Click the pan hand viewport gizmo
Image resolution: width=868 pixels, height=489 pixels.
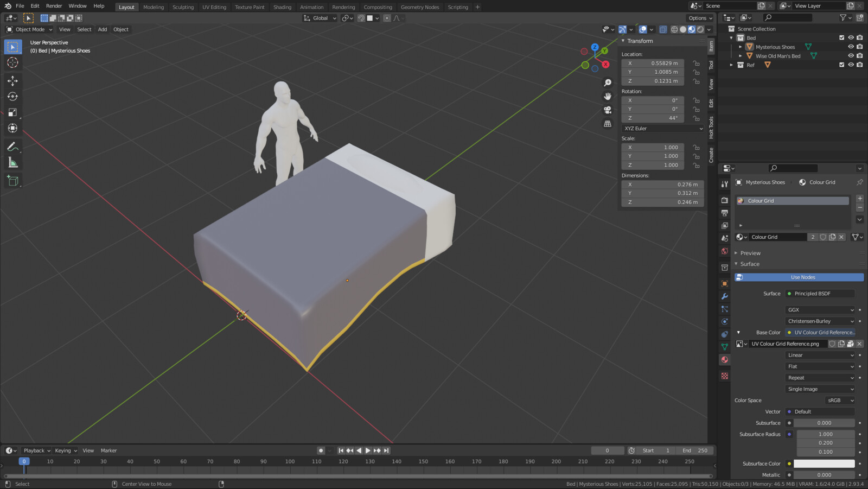click(608, 96)
